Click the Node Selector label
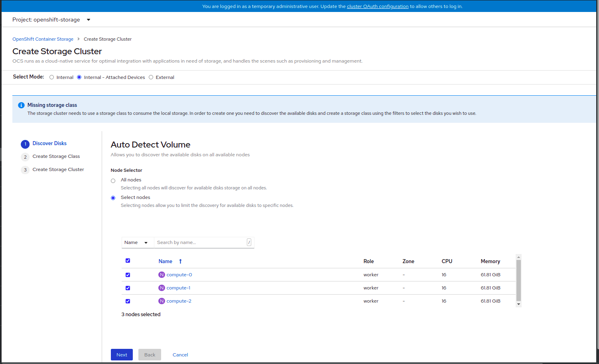599x364 pixels. tap(126, 170)
